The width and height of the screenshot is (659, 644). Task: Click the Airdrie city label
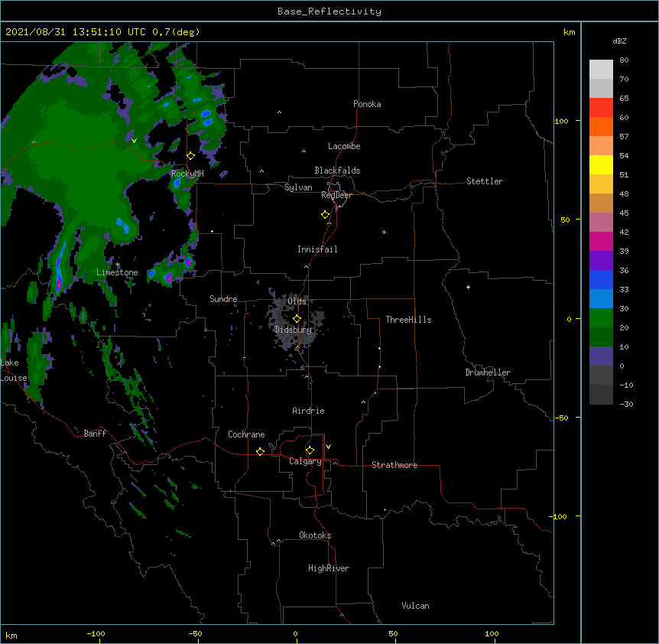click(x=309, y=411)
